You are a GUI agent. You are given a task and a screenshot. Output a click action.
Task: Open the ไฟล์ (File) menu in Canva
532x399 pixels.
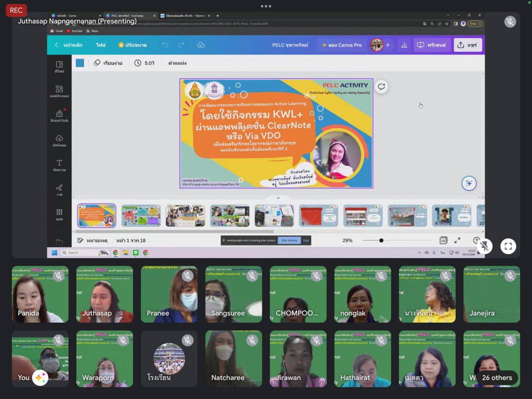pos(101,45)
